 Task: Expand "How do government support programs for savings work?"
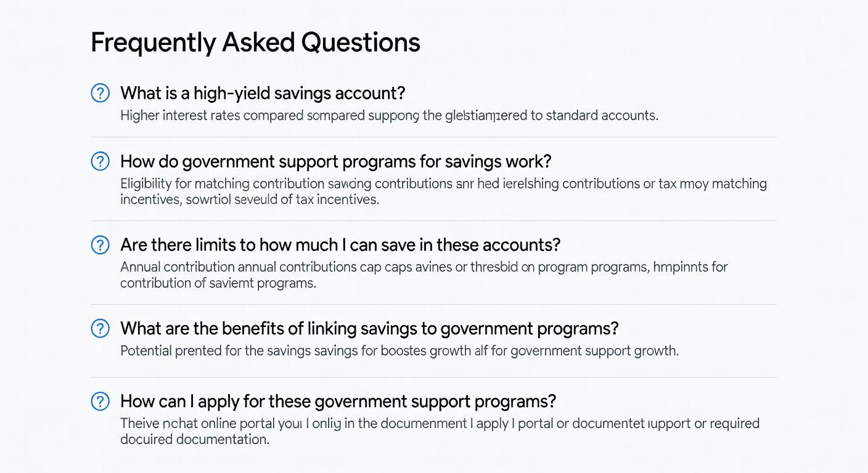(335, 161)
